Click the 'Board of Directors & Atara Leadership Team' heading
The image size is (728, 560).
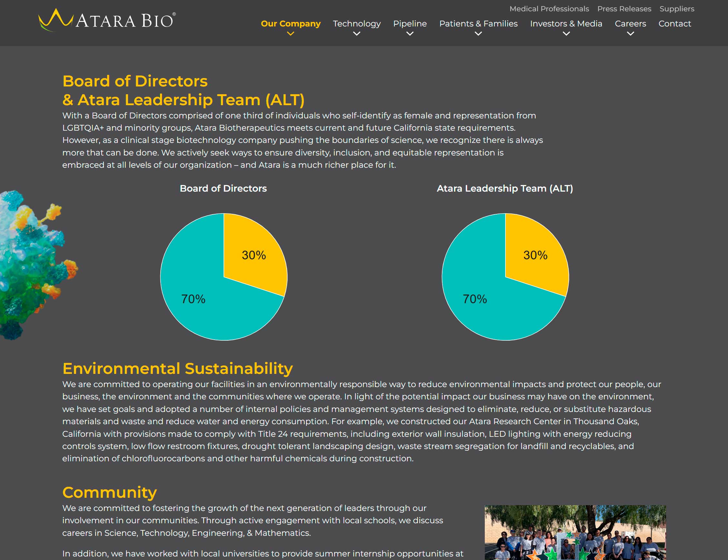tap(183, 90)
